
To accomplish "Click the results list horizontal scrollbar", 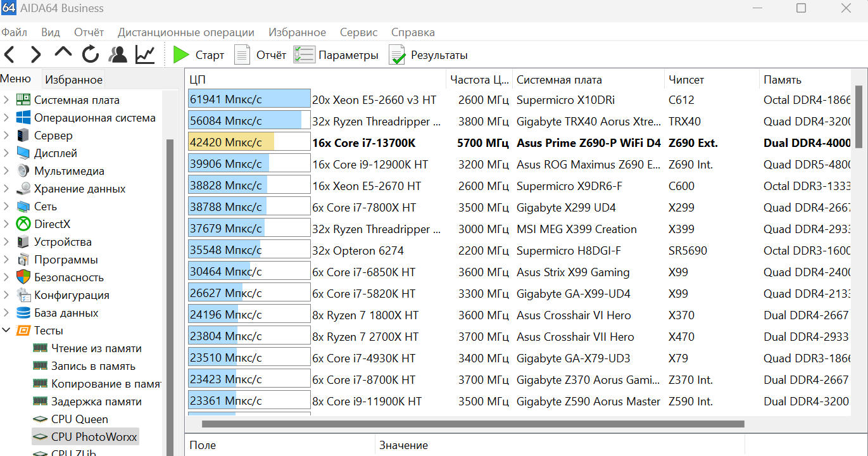I will click(x=473, y=424).
